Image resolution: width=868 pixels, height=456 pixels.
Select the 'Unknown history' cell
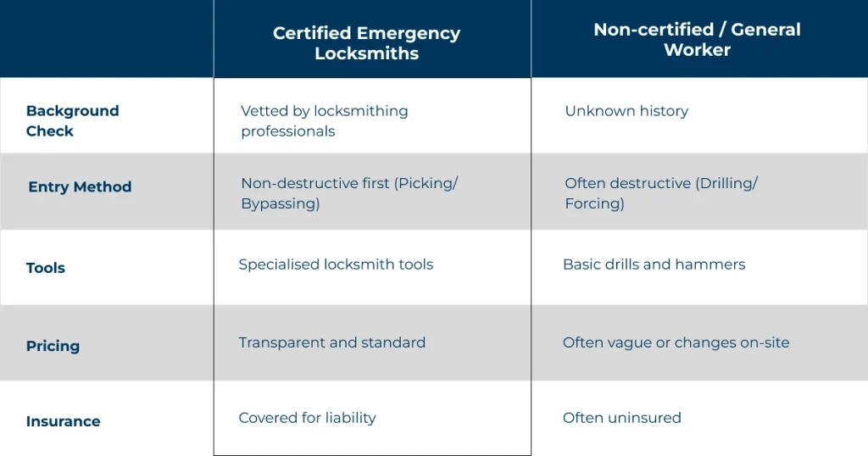626,111
